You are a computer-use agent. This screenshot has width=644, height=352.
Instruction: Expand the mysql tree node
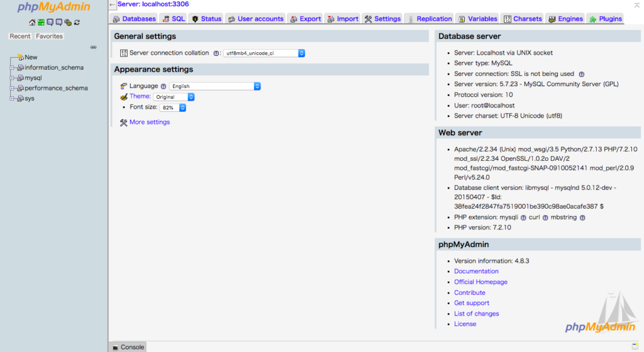pyautogui.click(x=12, y=78)
